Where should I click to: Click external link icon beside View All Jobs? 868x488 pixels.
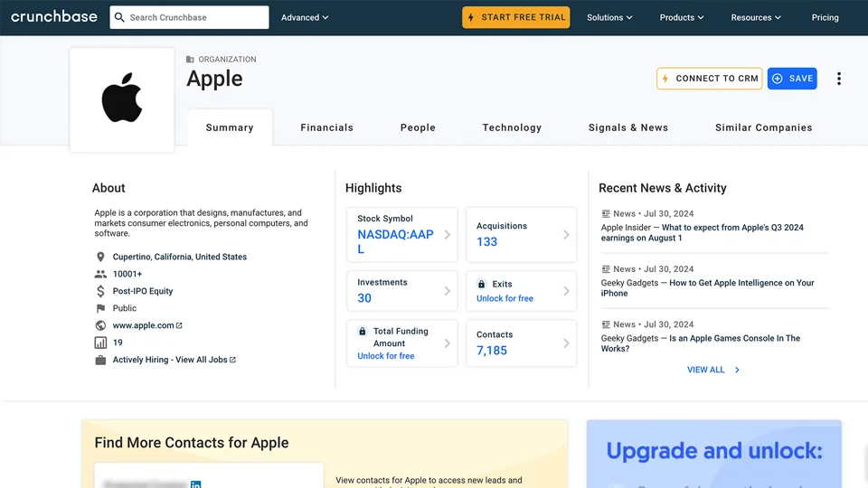(232, 360)
